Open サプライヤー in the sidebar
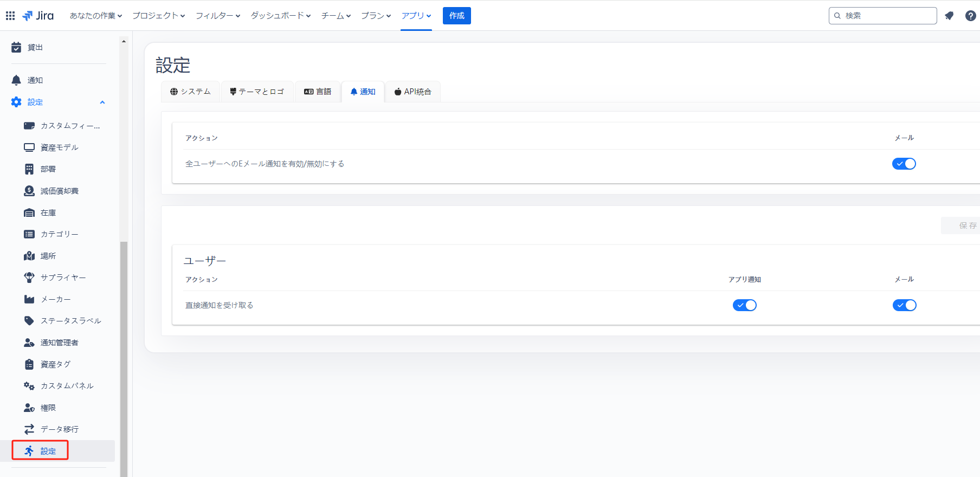Image resolution: width=980 pixels, height=477 pixels. tap(63, 278)
